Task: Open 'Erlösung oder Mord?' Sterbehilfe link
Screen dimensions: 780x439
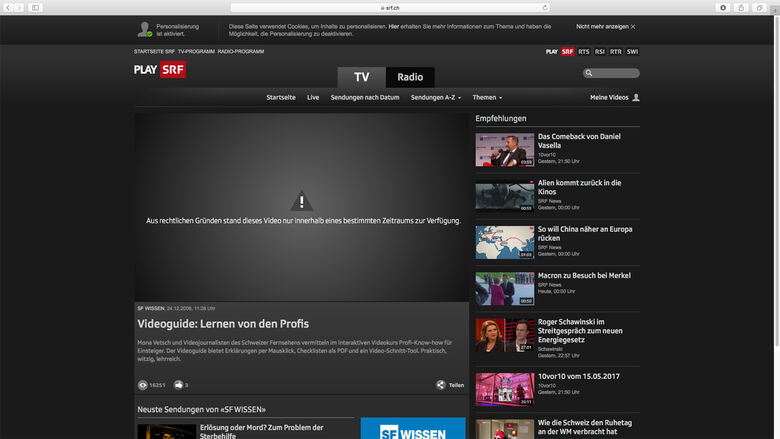Action: (261, 431)
